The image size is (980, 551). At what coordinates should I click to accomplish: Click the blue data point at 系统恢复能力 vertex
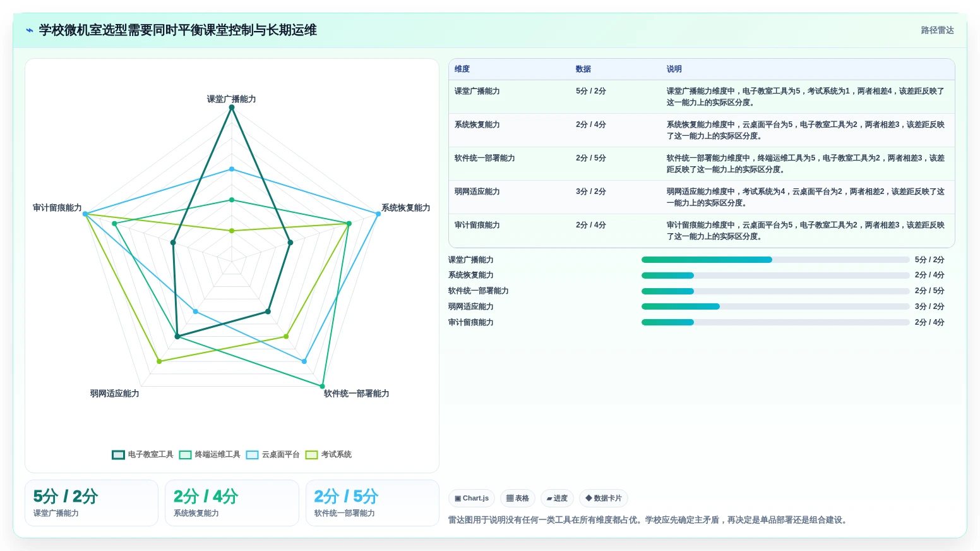pyautogui.click(x=378, y=214)
